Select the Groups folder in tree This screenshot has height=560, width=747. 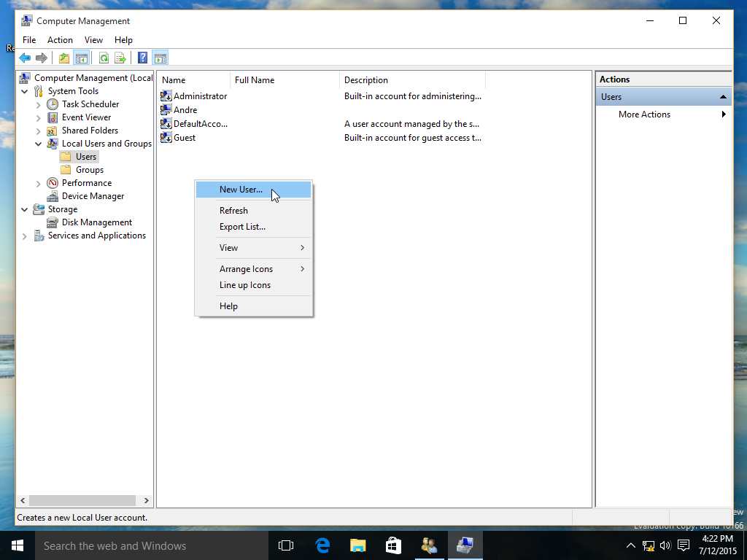click(x=90, y=170)
